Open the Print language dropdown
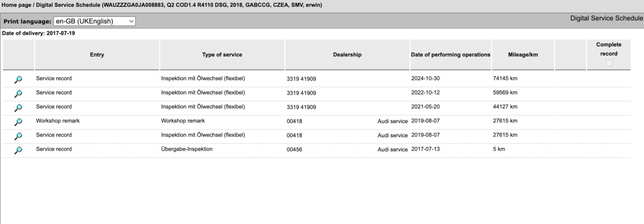Image resolution: width=644 pixels, height=224 pixels. point(94,21)
